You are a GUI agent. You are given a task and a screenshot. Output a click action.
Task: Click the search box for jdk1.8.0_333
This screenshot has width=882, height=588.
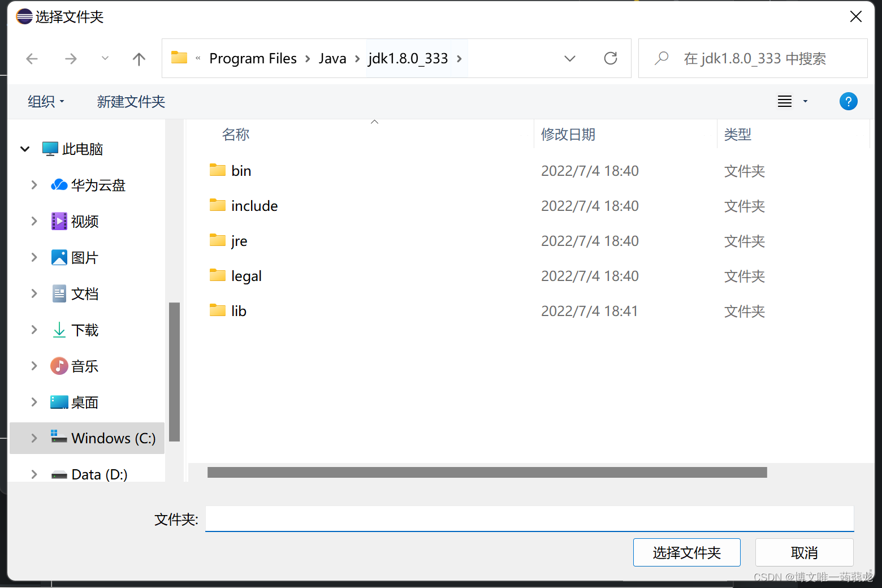pyautogui.click(x=753, y=58)
